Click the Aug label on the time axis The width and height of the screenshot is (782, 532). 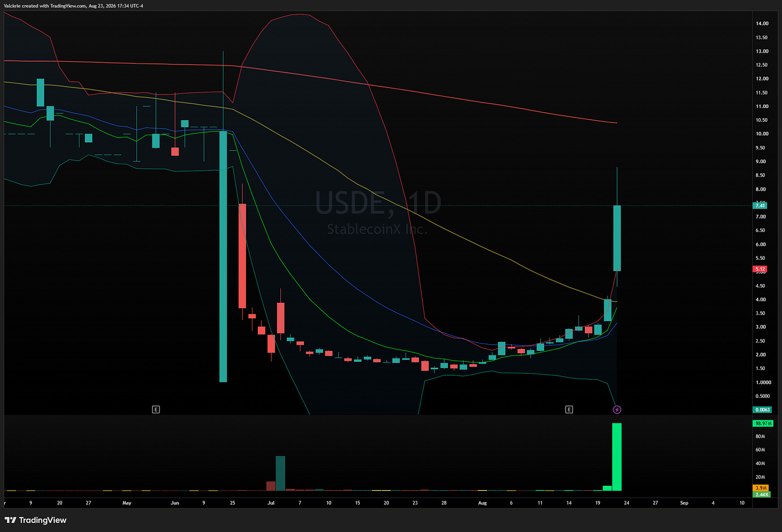click(x=482, y=503)
